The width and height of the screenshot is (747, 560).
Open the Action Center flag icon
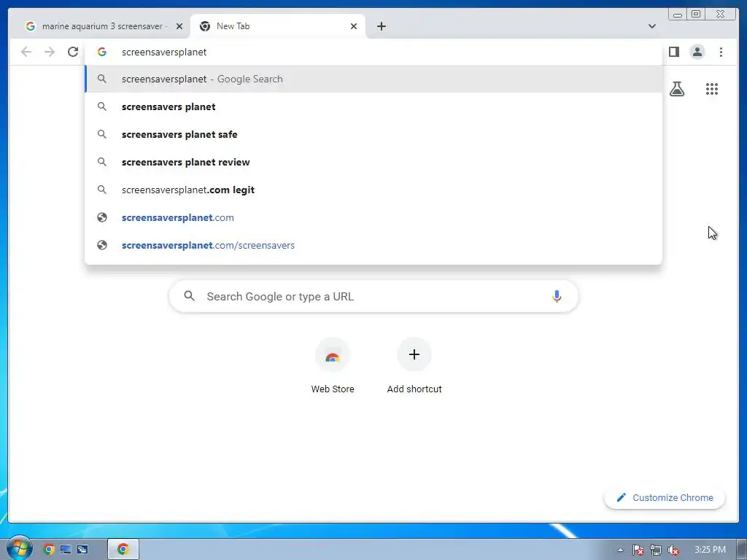click(x=638, y=550)
